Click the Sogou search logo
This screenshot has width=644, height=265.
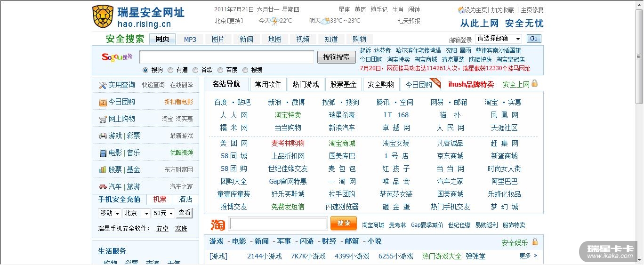pyautogui.click(x=117, y=57)
